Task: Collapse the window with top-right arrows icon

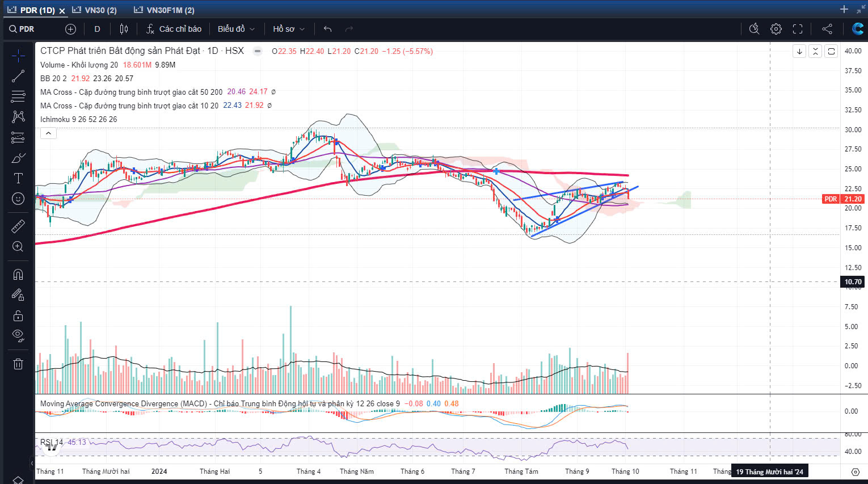Action: 861,9
